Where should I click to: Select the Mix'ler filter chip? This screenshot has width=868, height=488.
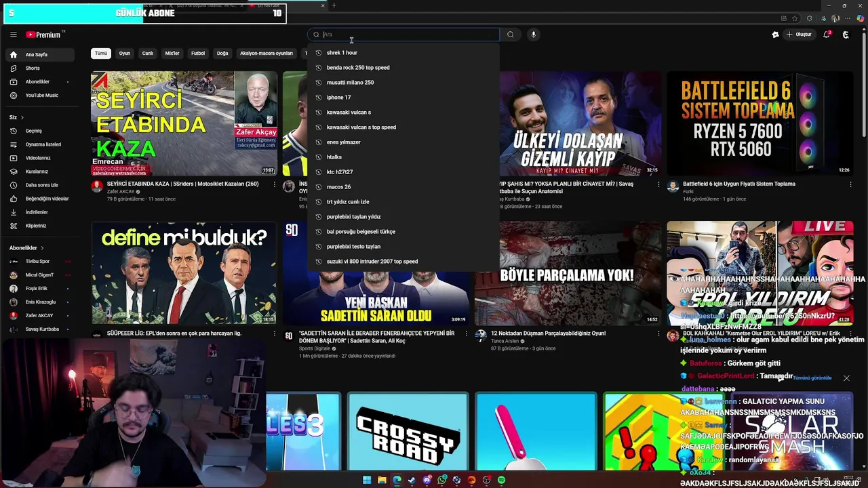coord(172,53)
